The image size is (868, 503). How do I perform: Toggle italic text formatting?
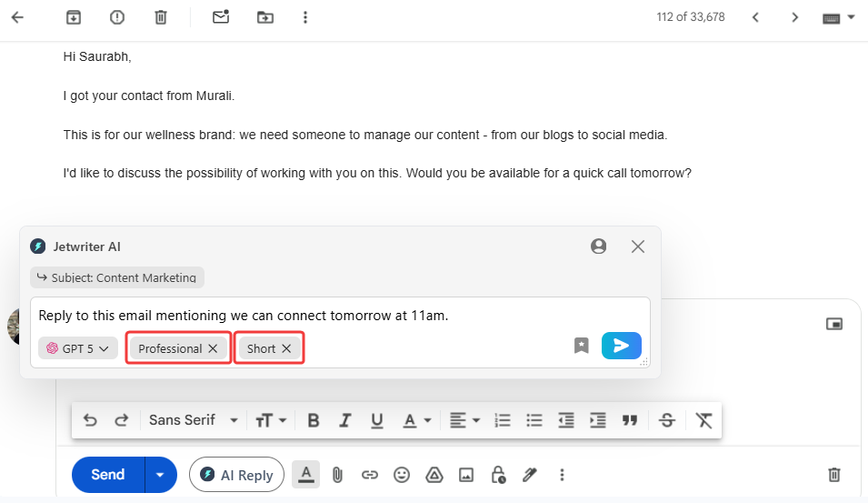click(344, 420)
